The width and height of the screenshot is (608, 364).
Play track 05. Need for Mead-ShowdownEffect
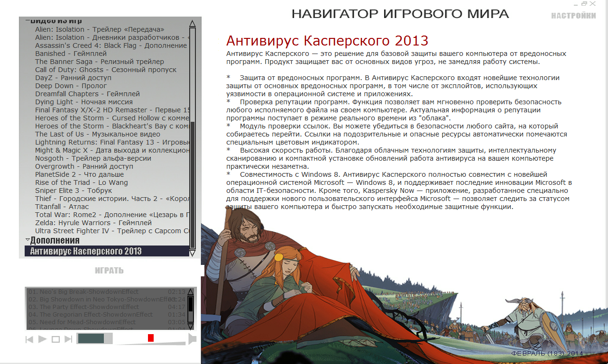[107, 322]
